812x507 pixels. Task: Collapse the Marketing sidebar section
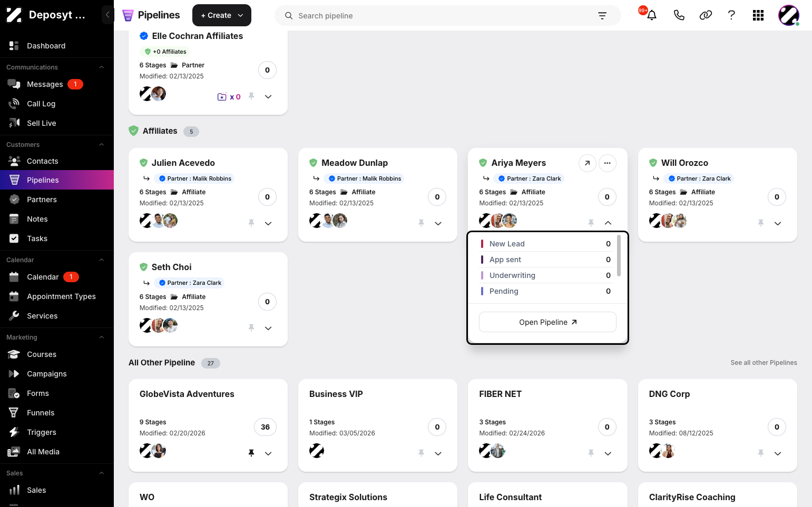pyautogui.click(x=102, y=337)
